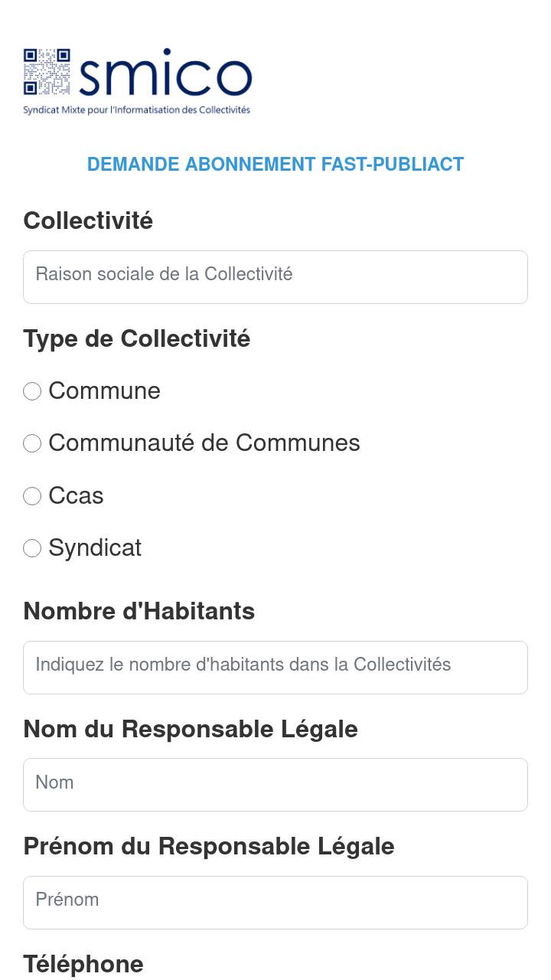Click the Syndicat Mixte tagline under the logo

(x=136, y=109)
